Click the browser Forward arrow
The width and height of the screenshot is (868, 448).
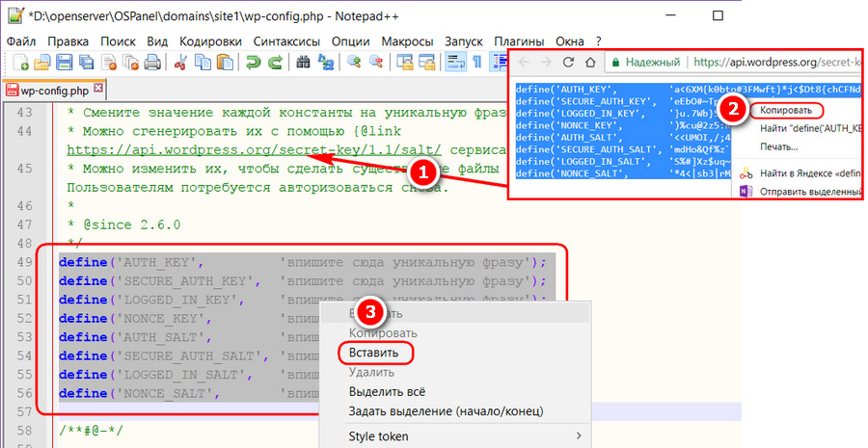coord(546,62)
